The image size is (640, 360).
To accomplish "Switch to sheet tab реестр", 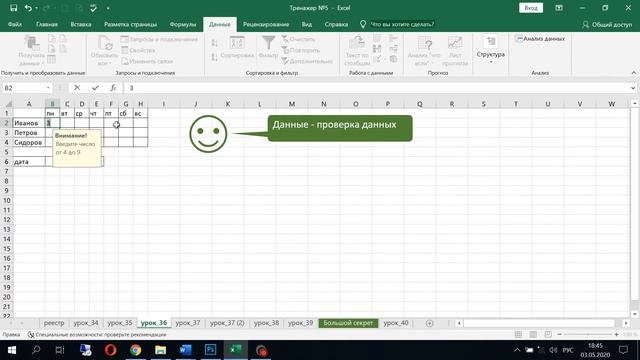I will pos(54,323).
